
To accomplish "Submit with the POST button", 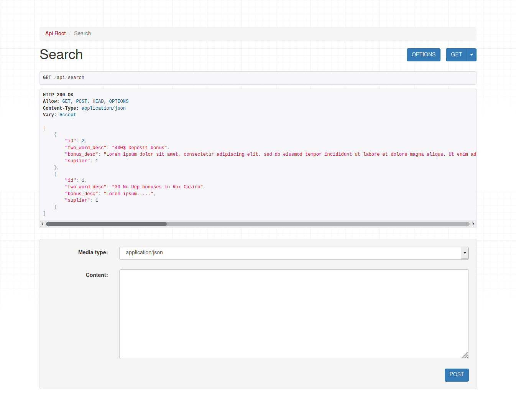I will click(x=457, y=375).
